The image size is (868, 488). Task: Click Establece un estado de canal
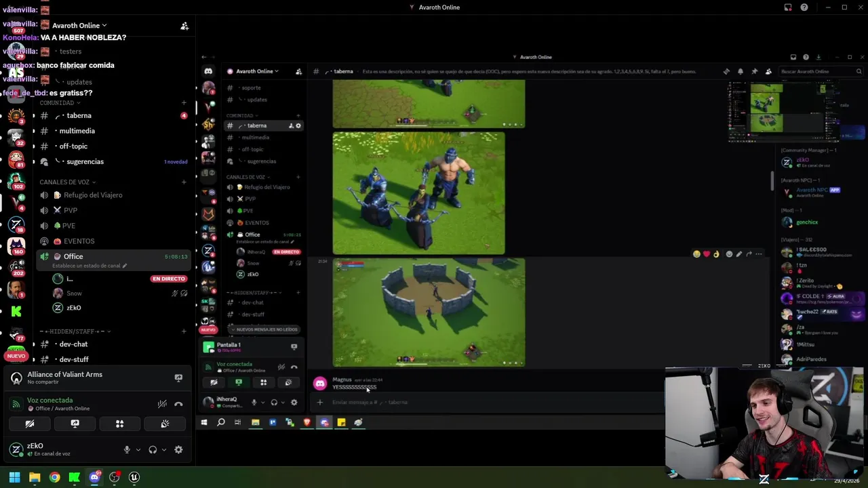(89, 266)
